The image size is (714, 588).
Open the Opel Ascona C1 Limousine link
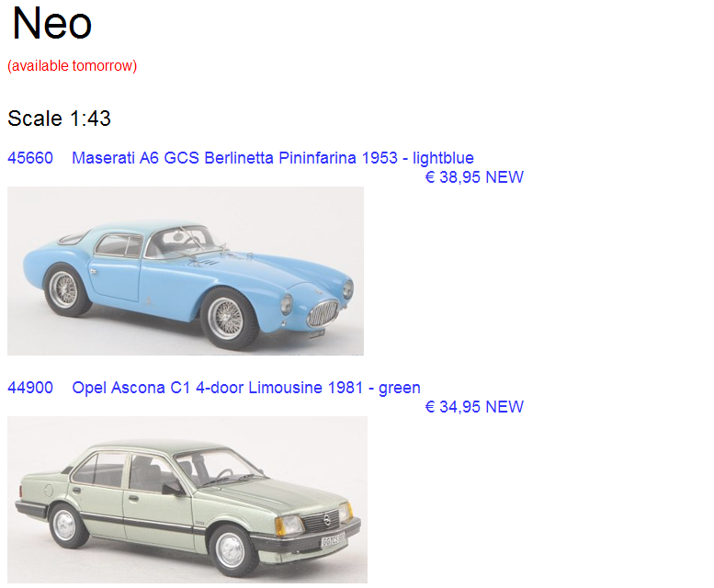[246, 388]
